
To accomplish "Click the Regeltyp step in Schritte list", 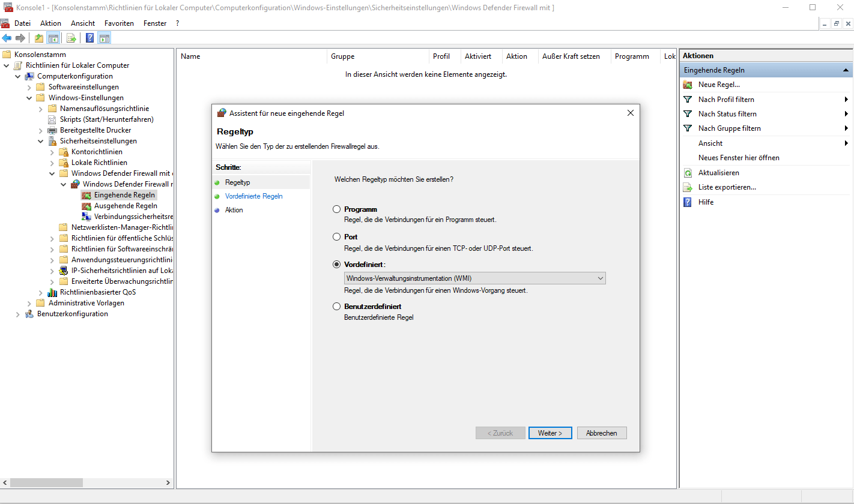I will point(237,182).
